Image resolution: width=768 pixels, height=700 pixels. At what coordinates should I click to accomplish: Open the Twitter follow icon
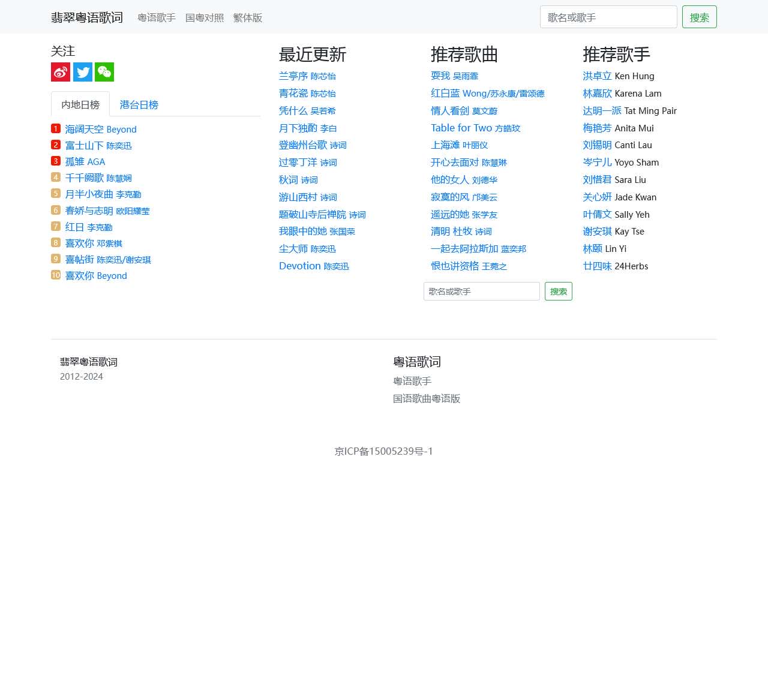83,72
